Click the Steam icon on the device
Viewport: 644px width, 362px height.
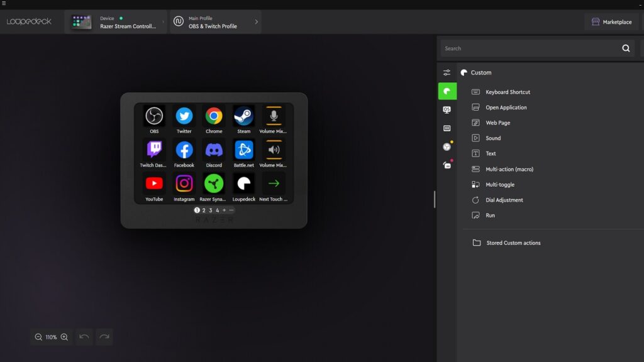[243, 116]
